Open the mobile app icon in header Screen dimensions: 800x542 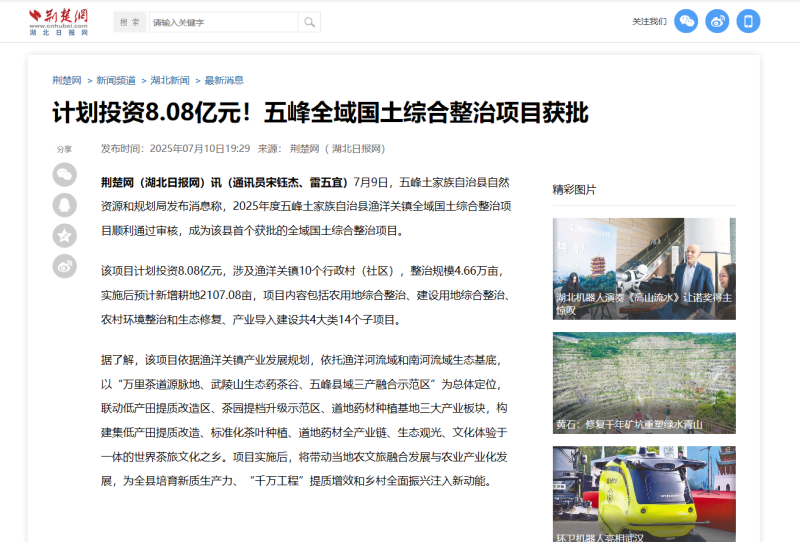click(x=748, y=21)
